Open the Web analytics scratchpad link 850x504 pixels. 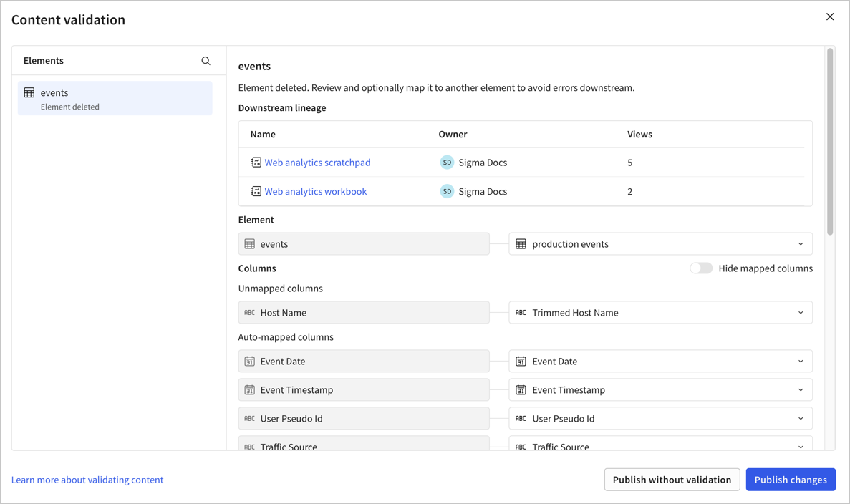point(317,162)
